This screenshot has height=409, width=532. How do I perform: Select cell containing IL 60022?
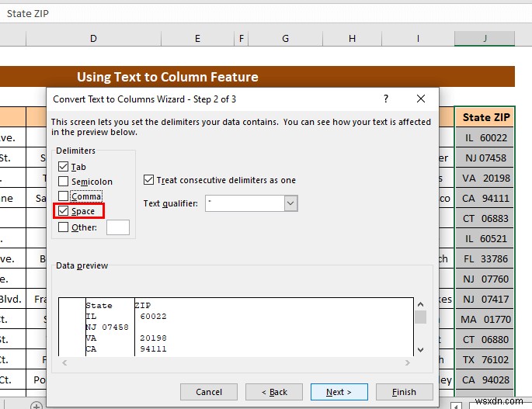pos(485,137)
